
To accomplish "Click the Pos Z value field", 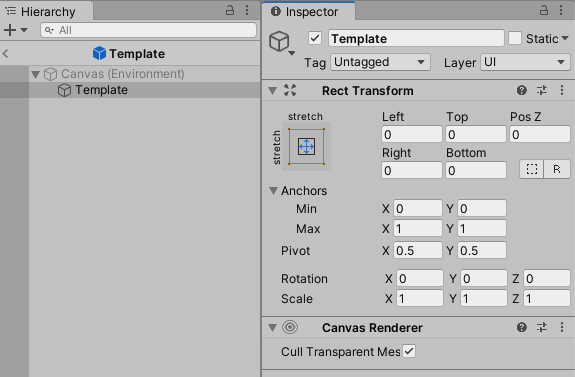I will coord(540,135).
